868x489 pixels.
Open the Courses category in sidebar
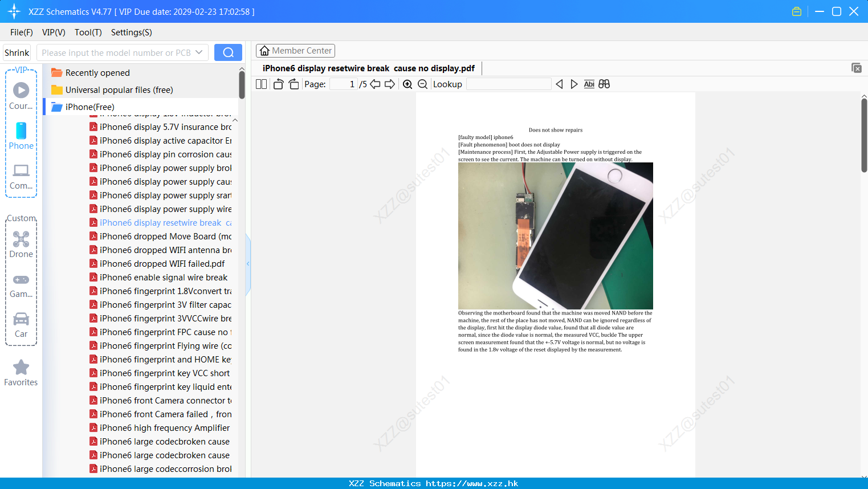21,96
